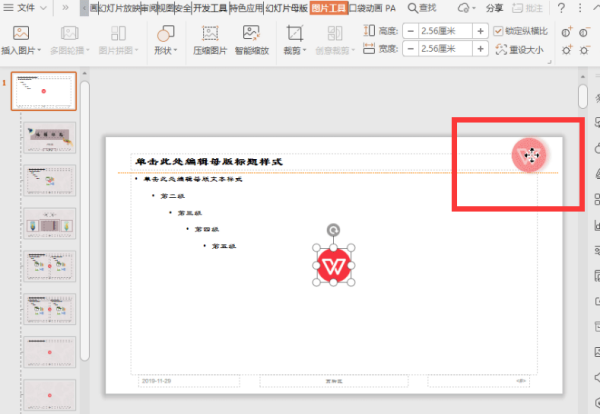Expand the cloud icon dropdown arrow

click(474, 8)
